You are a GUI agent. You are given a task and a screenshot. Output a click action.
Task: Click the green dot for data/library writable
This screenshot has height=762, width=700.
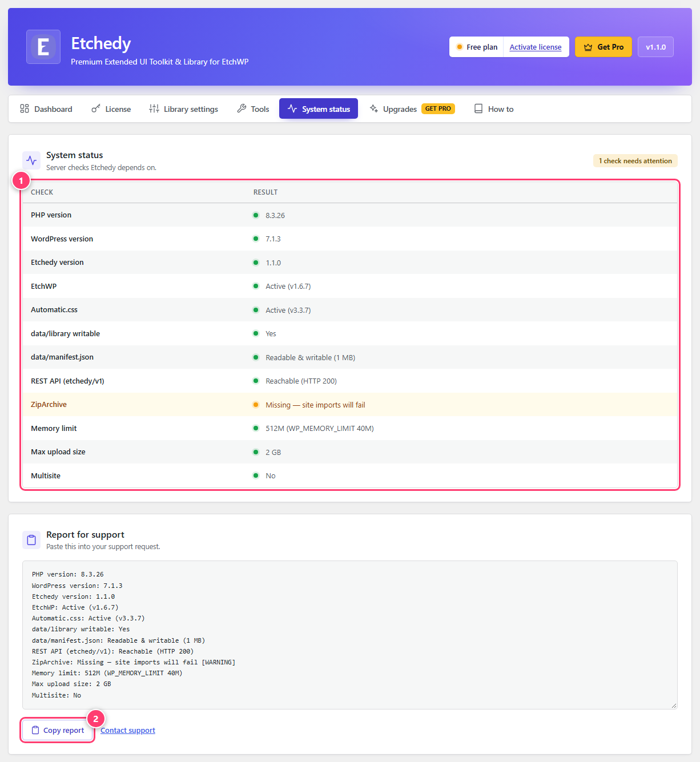click(256, 333)
